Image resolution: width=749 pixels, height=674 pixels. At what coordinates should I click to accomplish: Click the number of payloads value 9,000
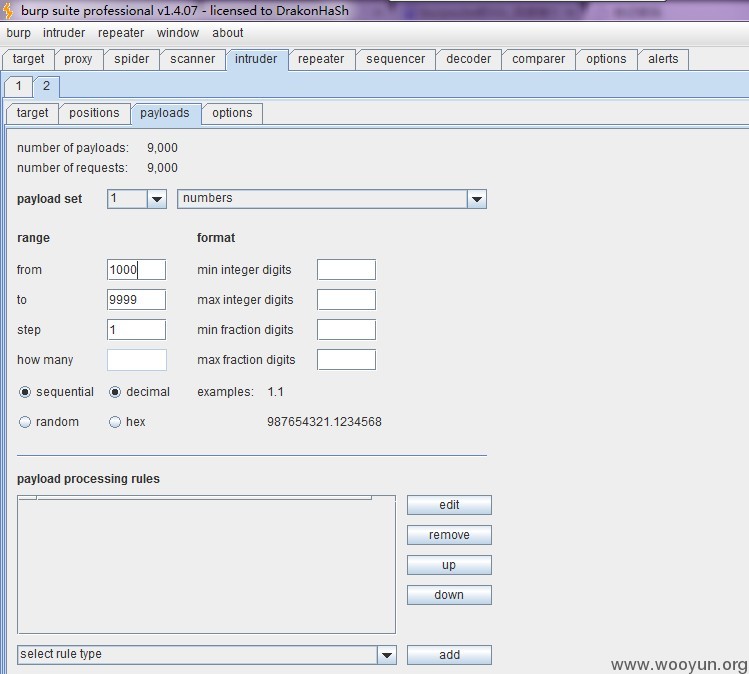[162, 148]
